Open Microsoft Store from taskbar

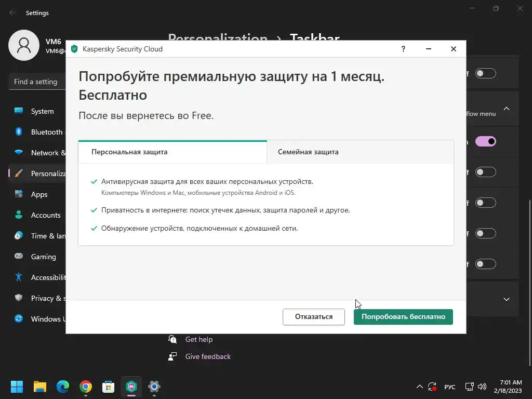(x=108, y=387)
